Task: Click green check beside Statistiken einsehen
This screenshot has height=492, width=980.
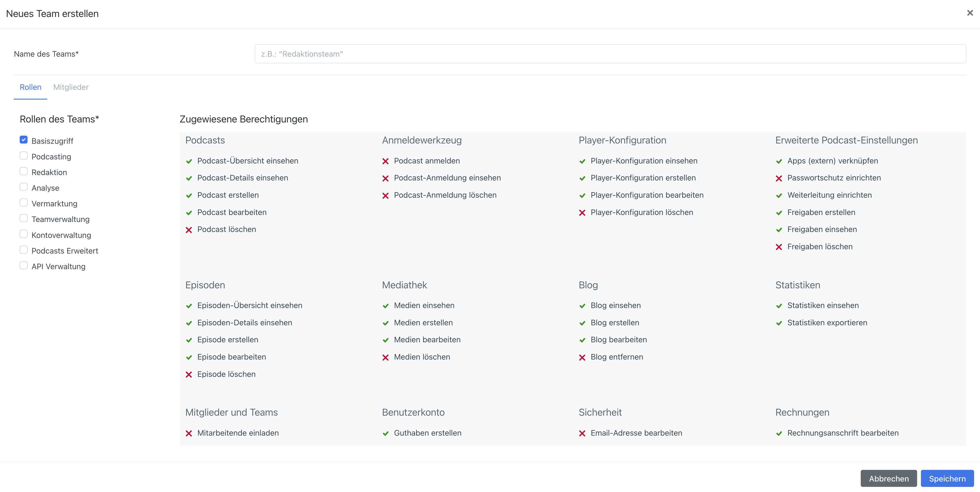Action: tap(779, 306)
